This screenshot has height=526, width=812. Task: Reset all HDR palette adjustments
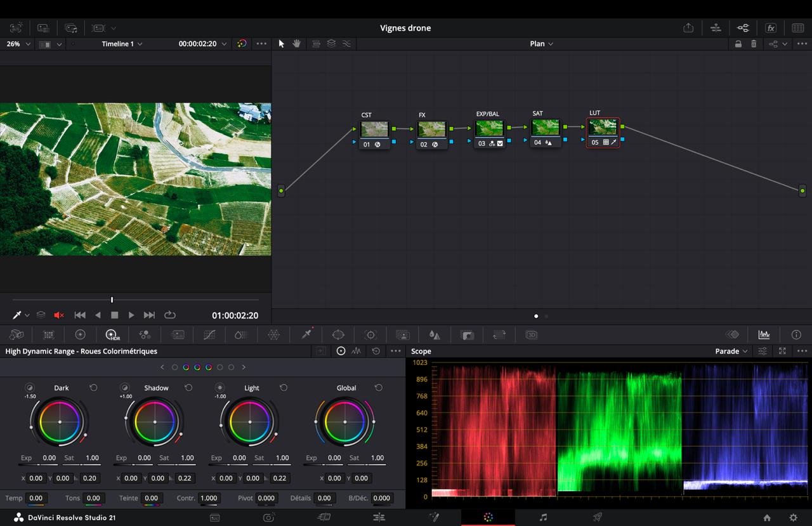[376, 351]
